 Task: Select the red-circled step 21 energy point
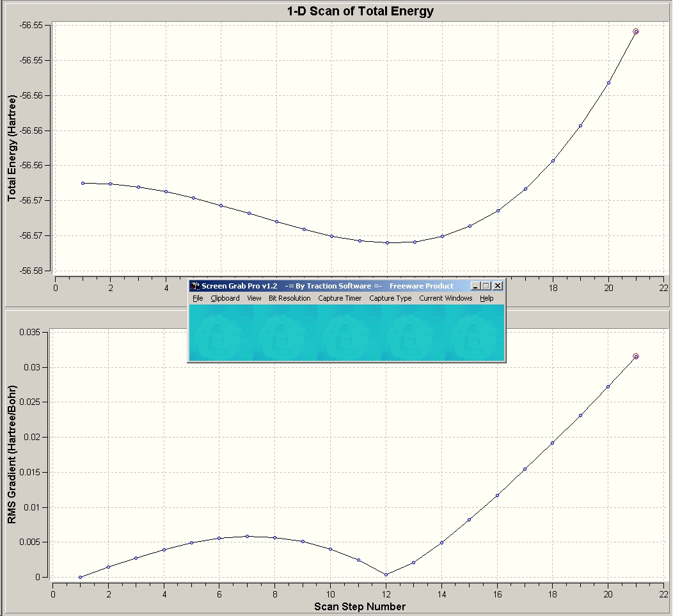click(x=636, y=31)
